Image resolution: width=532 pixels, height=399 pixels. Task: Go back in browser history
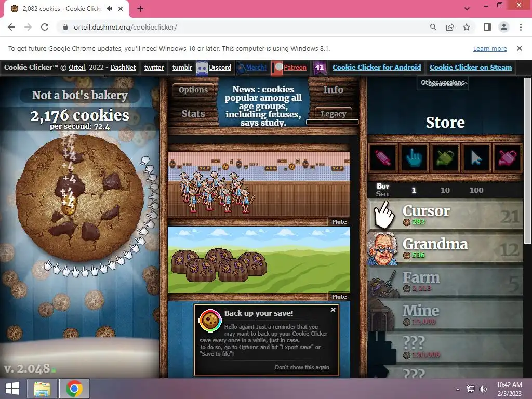point(11,27)
